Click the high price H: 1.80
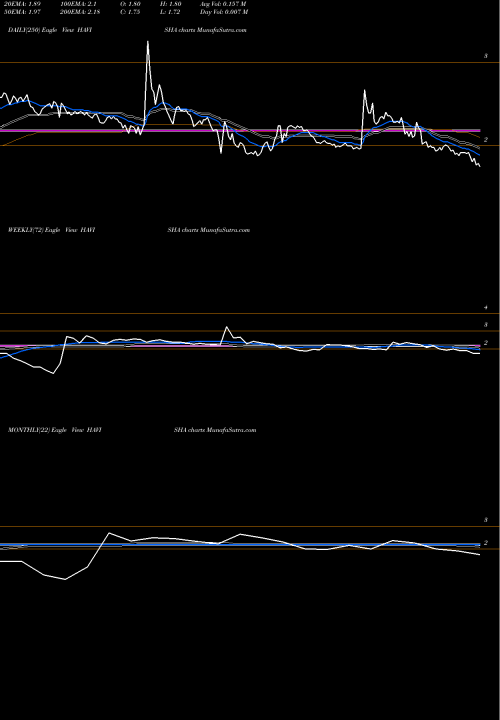 [171, 4]
